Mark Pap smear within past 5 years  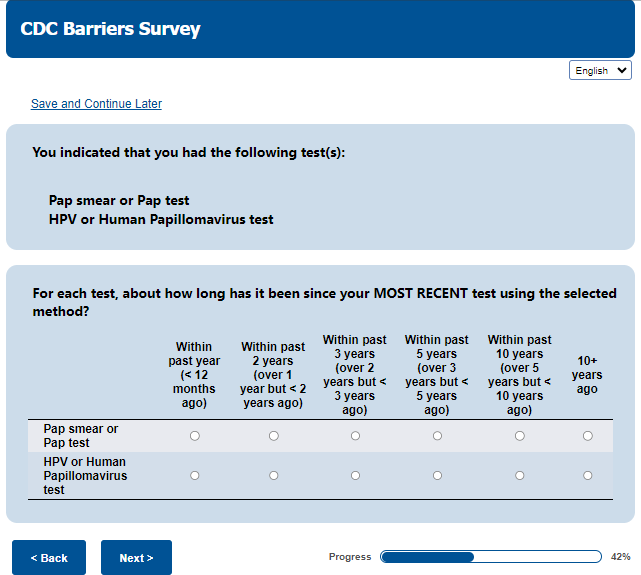click(x=437, y=436)
